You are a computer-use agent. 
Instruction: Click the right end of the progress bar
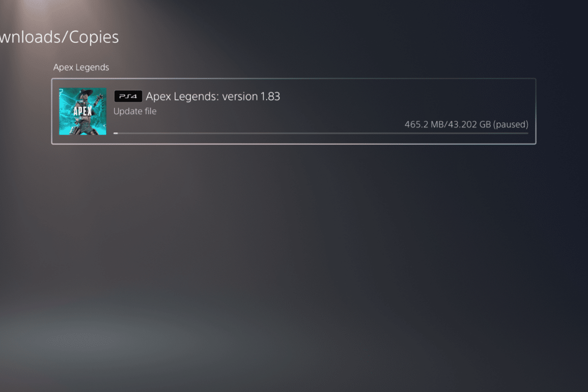click(526, 133)
